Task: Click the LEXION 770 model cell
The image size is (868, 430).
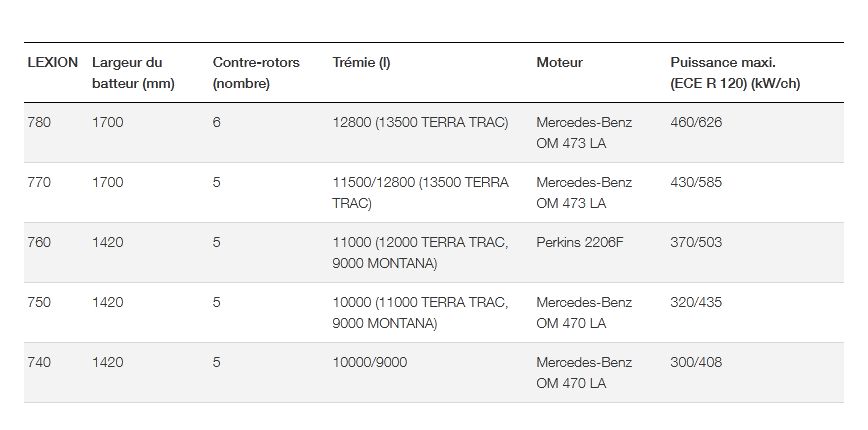Action: click(39, 183)
